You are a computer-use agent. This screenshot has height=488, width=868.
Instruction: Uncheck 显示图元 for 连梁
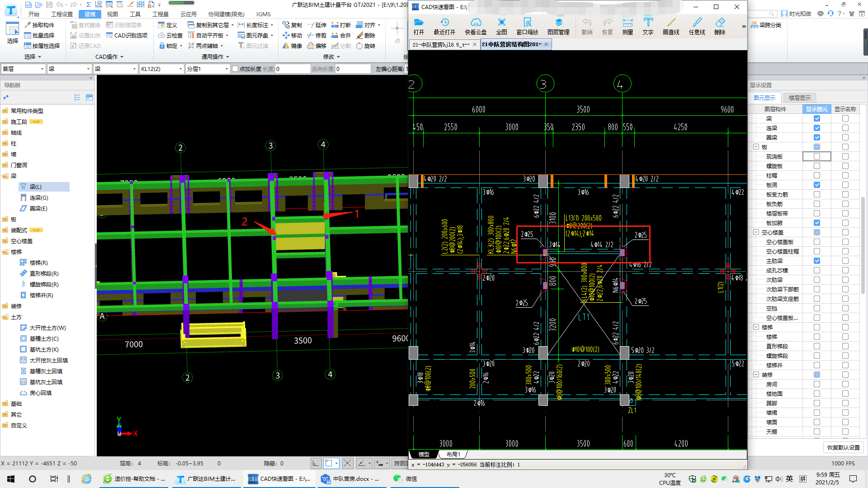pos(816,128)
